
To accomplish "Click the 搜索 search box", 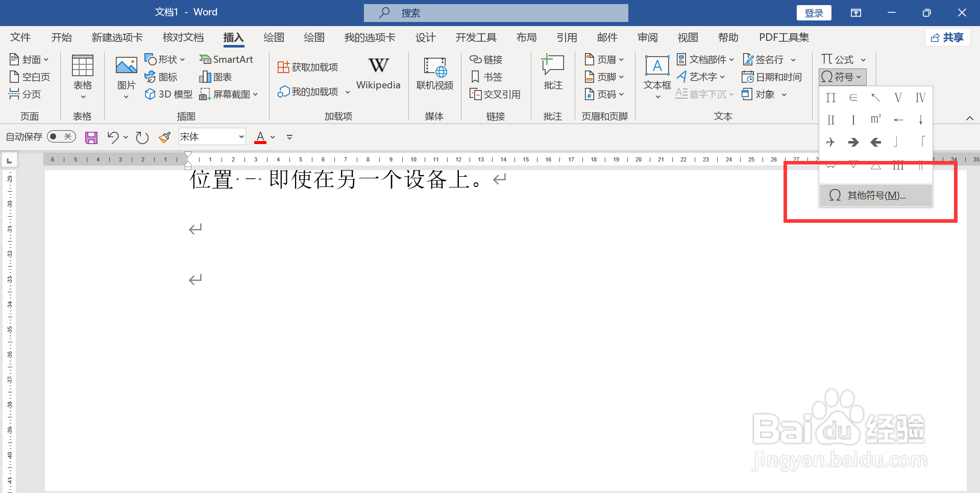I will [496, 13].
